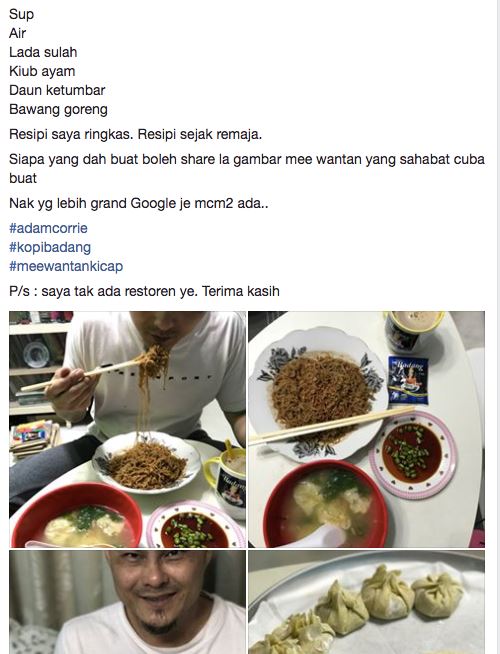
Task: Click the 'Sup' heading text
Action: 21,14
